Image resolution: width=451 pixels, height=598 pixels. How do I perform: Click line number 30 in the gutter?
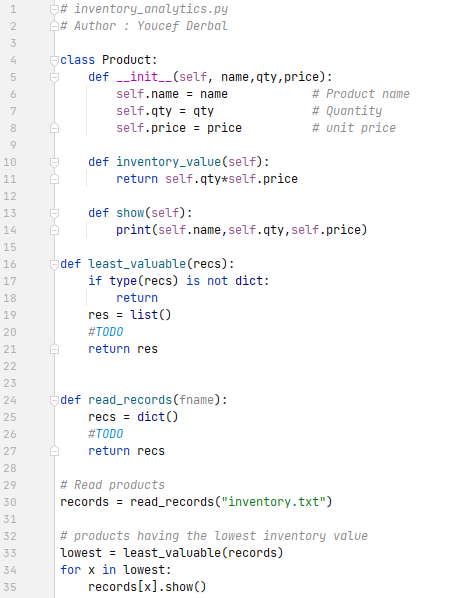[x=10, y=502]
